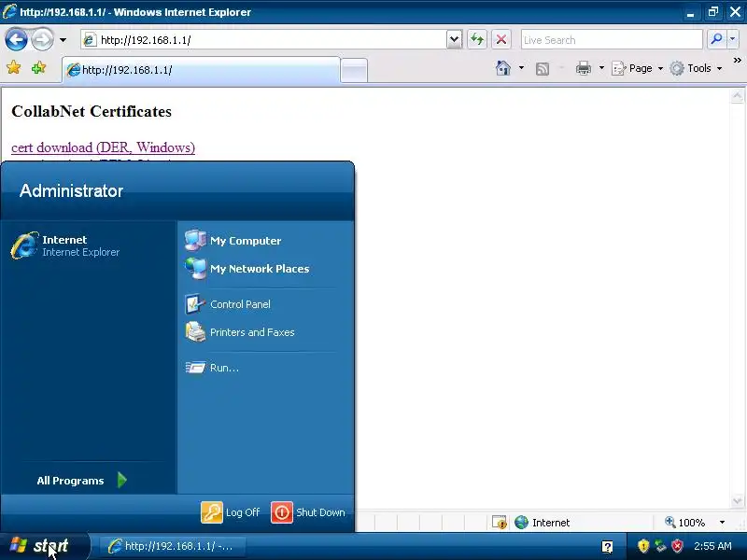Select the http://192.168.1.1/ browser tab
This screenshot has height=560, width=747.
pyautogui.click(x=201, y=70)
